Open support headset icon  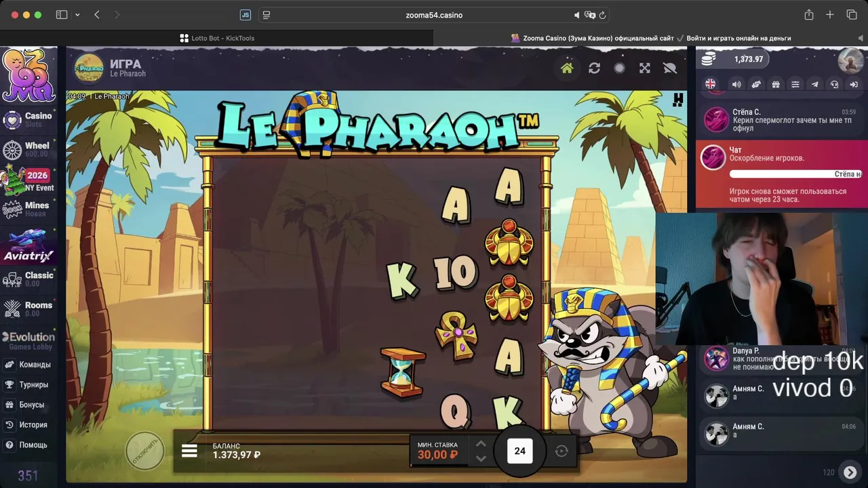point(835,84)
